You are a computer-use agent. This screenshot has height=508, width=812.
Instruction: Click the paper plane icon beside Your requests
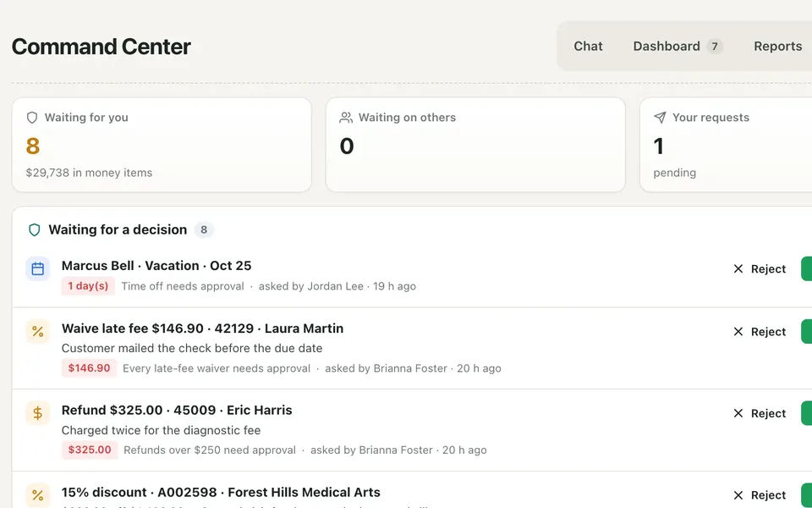click(660, 118)
